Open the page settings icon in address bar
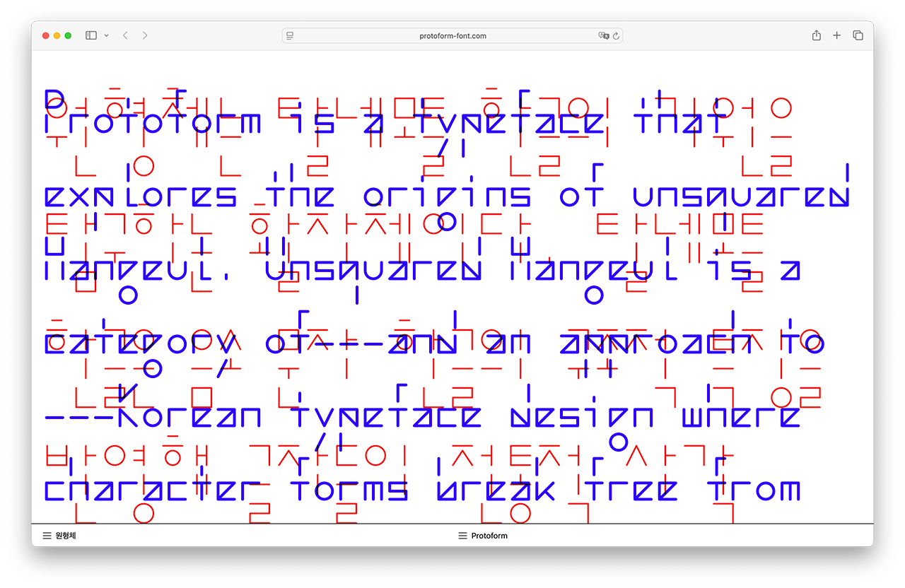 [x=290, y=35]
